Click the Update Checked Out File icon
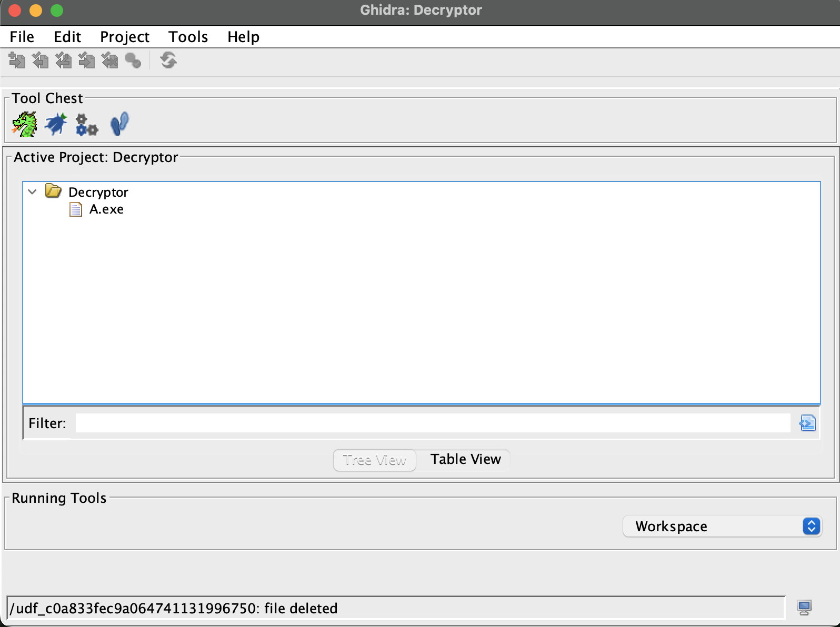 63,60
